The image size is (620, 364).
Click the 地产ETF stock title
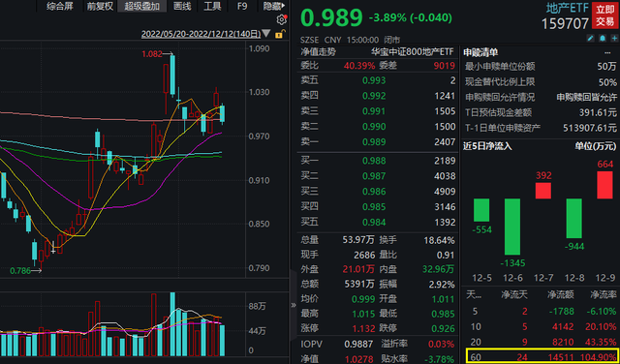pos(568,8)
